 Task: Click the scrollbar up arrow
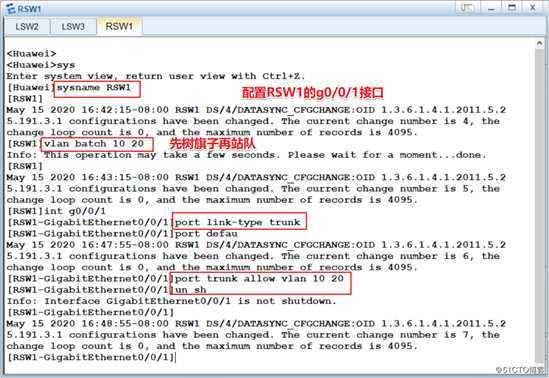click(x=540, y=43)
